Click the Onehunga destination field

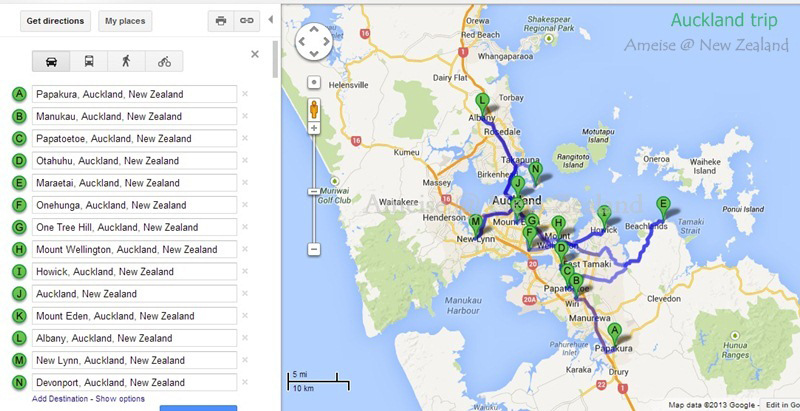coord(134,205)
